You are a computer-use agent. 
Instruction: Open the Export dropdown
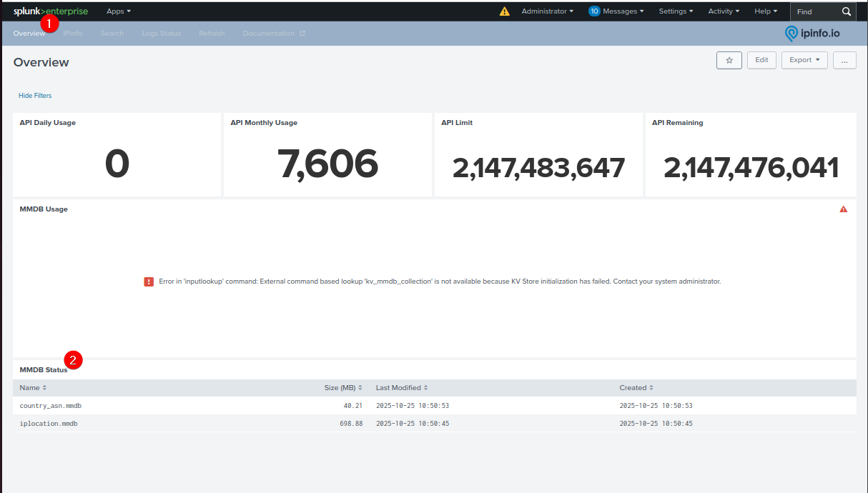point(804,60)
